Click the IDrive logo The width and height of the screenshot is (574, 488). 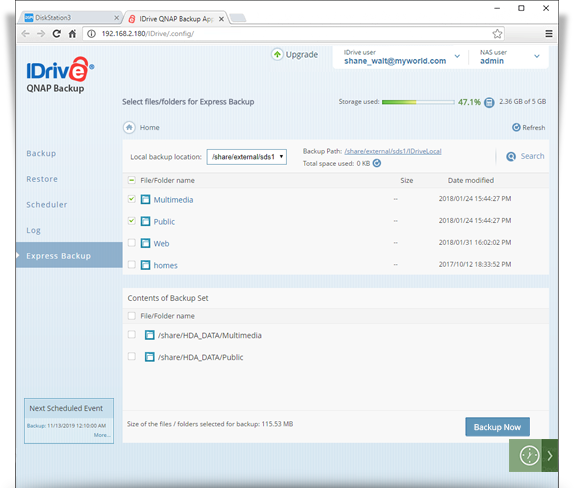[x=60, y=70]
